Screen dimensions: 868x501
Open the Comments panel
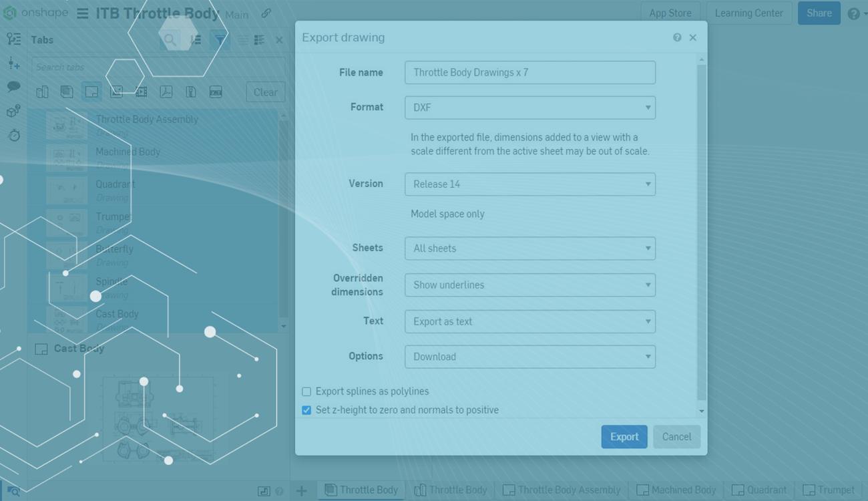pyautogui.click(x=13, y=87)
